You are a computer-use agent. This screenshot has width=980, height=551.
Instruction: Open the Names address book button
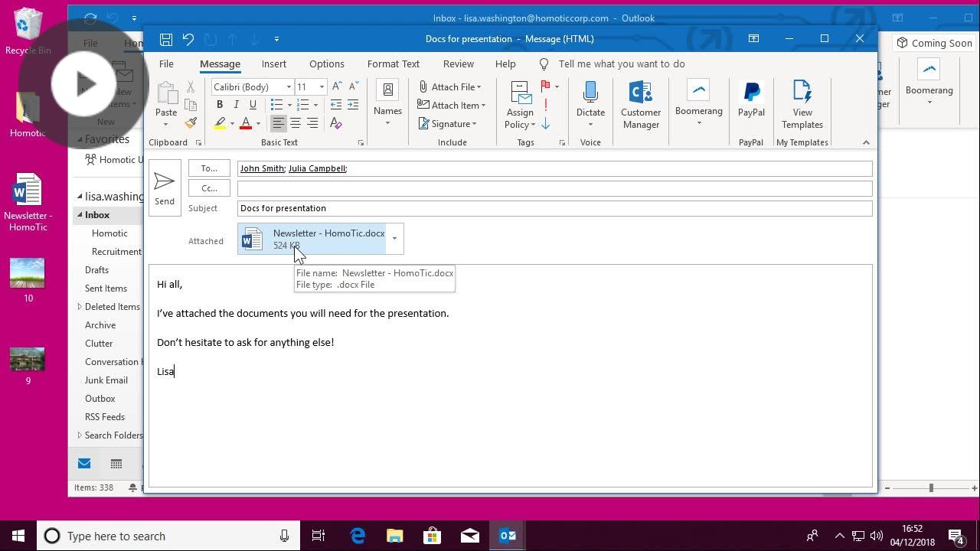click(x=388, y=104)
